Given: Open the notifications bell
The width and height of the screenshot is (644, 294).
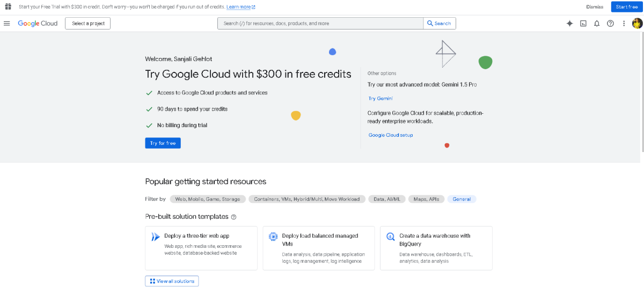Looking at the screenshot, I should point(597,23).
